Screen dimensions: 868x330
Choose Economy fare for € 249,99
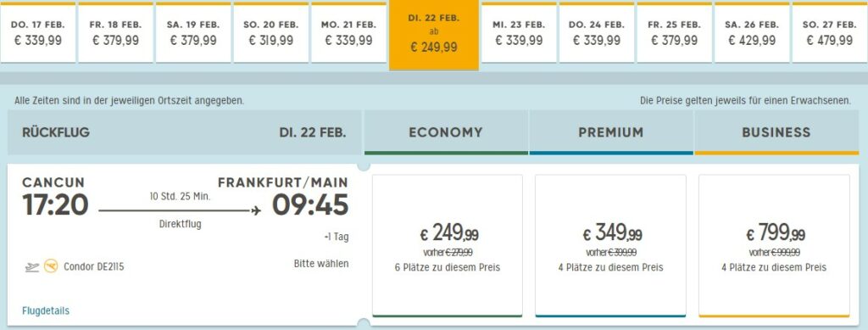(x=448, y=246)
